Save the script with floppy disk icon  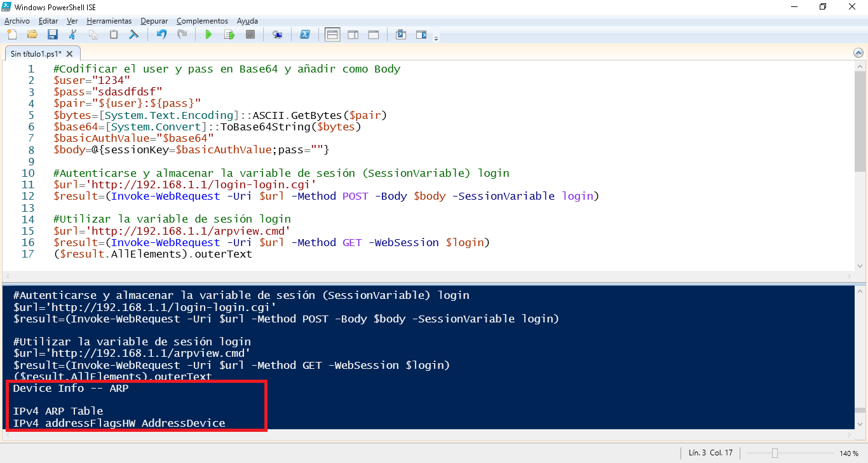pos(53,35)
